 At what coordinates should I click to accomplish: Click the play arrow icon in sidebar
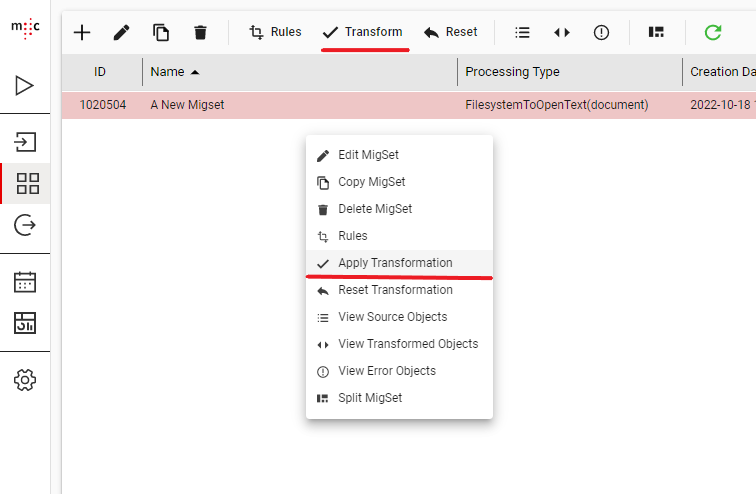[26, 85]
